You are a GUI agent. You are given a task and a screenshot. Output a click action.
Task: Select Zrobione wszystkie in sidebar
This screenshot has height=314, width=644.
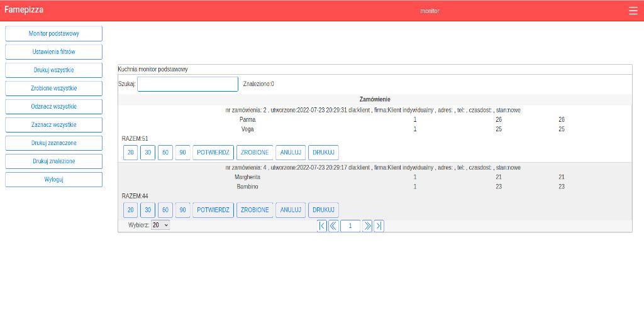[54, 89]
